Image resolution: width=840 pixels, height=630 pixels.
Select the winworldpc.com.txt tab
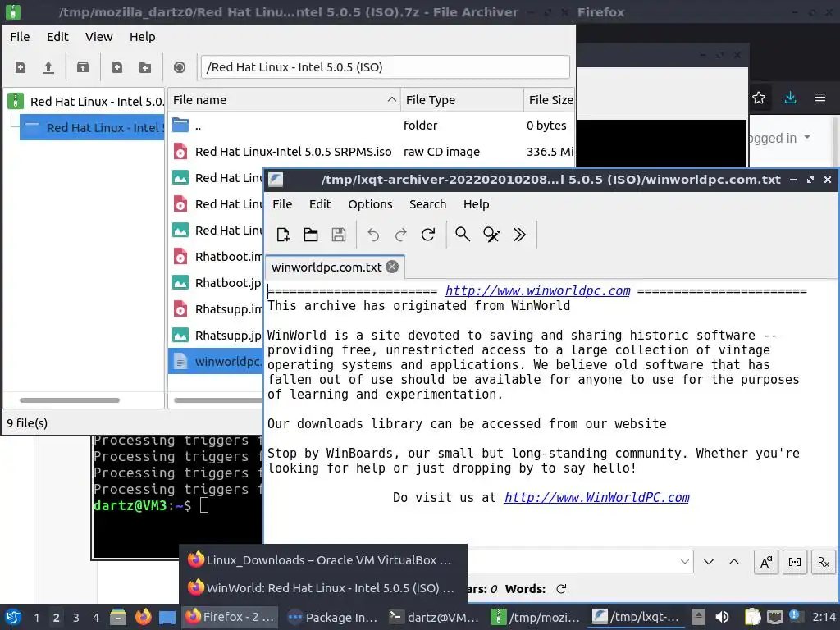pos(326,267)
